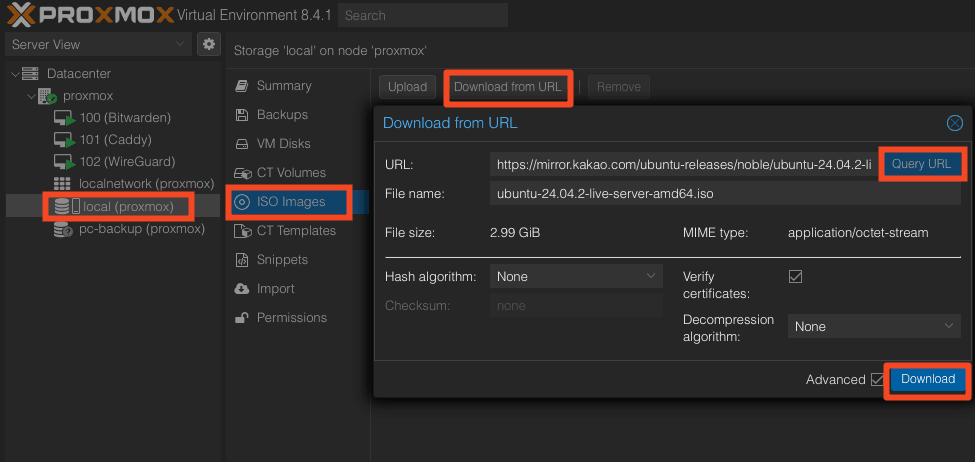Image resolution: width=975 pixels, height=462 pixels.
Task: Click the Query URL button
Action: (922, 164)
